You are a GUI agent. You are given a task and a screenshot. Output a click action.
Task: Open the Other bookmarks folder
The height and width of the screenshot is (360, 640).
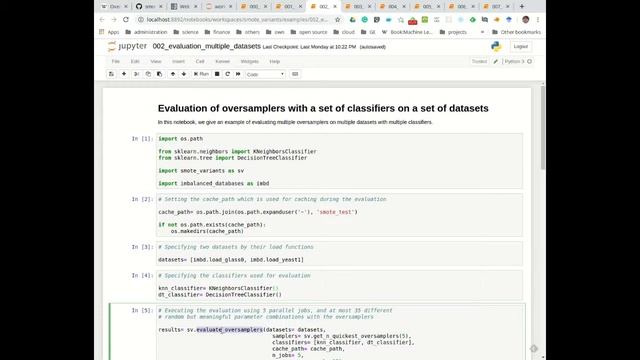(x=516, y=32)
